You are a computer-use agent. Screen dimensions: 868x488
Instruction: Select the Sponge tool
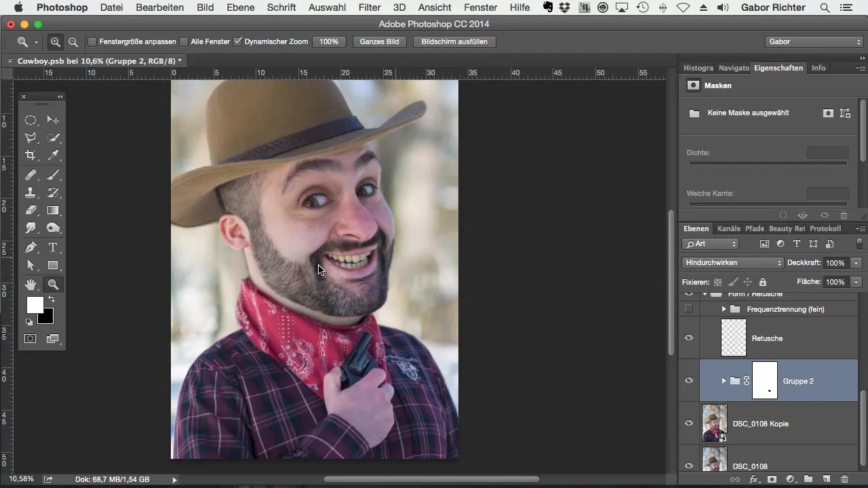[x=53, y=228]
